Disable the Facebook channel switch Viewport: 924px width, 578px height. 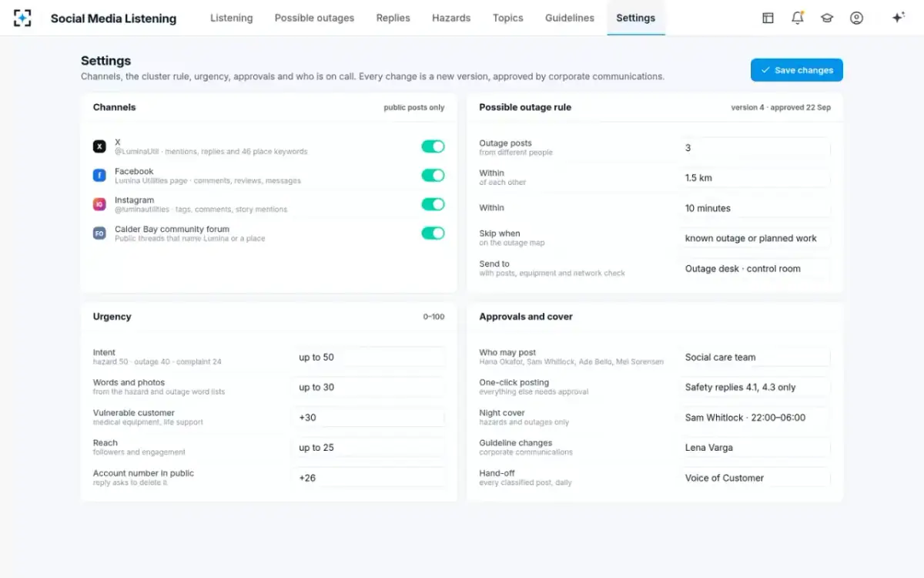(x=433, y=175)
